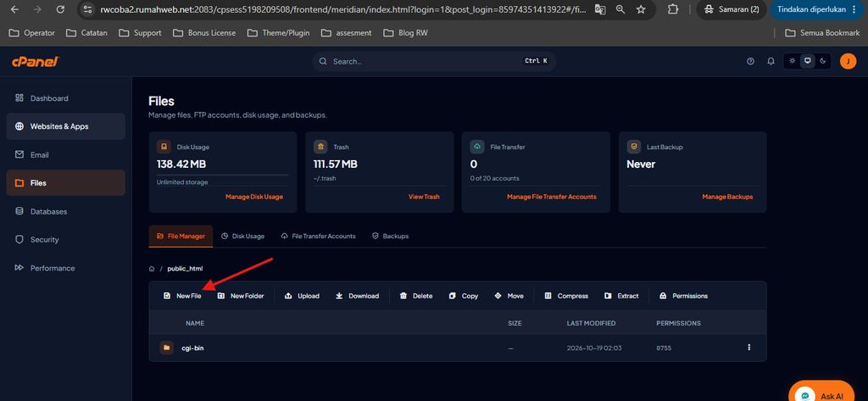Image resolution: width=868 pixels, height=401 pixels.
Task: Click the browser back arrow
Action: [14, 9]
